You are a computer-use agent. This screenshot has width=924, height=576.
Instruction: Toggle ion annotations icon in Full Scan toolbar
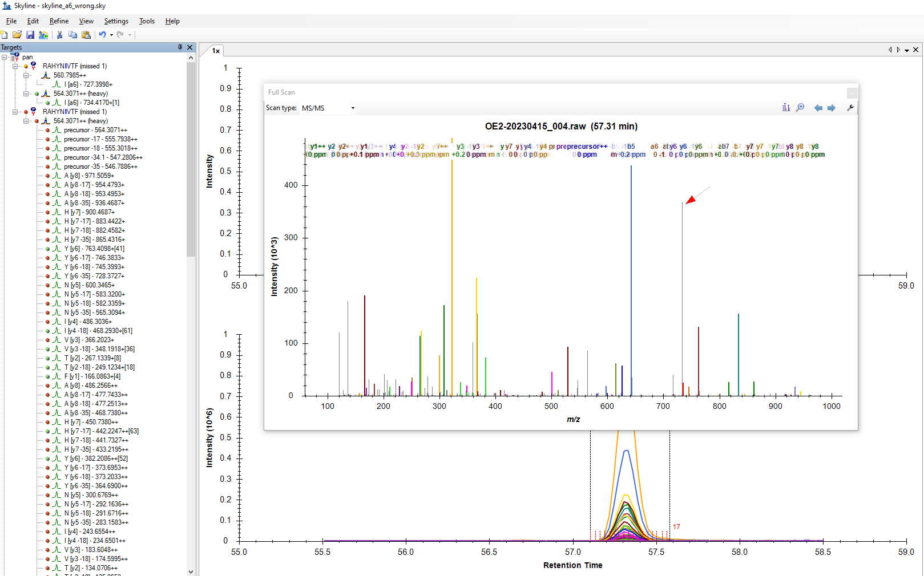click(786, 108)
